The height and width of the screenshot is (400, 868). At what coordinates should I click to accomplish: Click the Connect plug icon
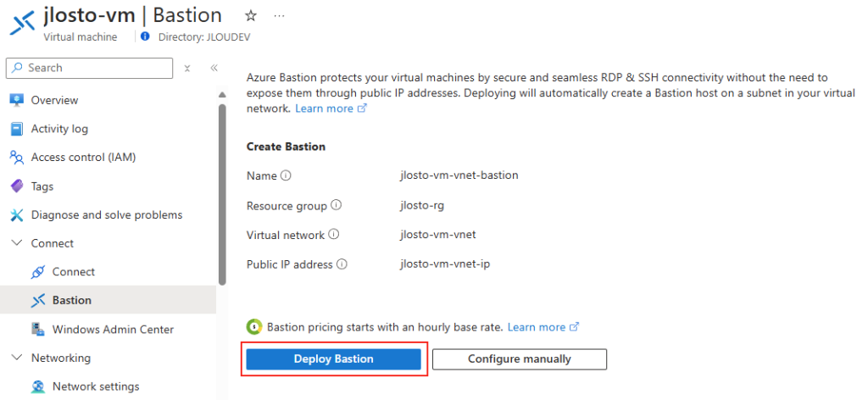pyautogui.click(x=38, y=272)
